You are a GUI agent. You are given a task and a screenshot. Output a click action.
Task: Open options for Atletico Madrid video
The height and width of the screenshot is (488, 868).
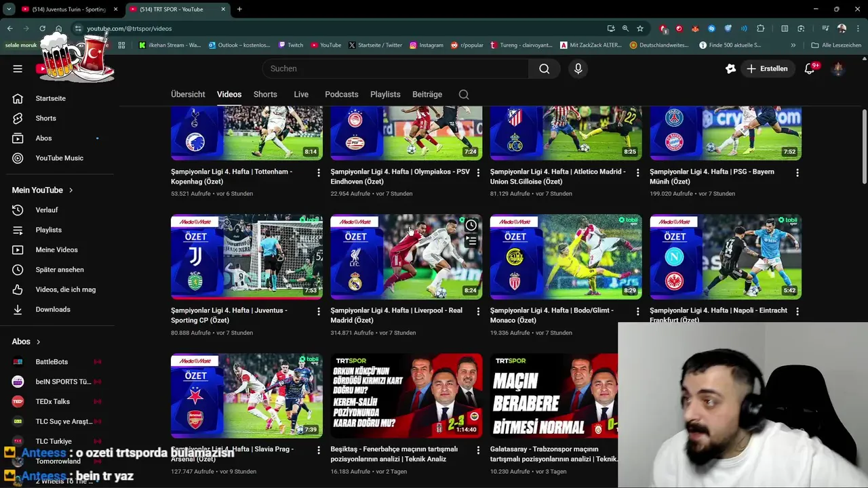637,173
